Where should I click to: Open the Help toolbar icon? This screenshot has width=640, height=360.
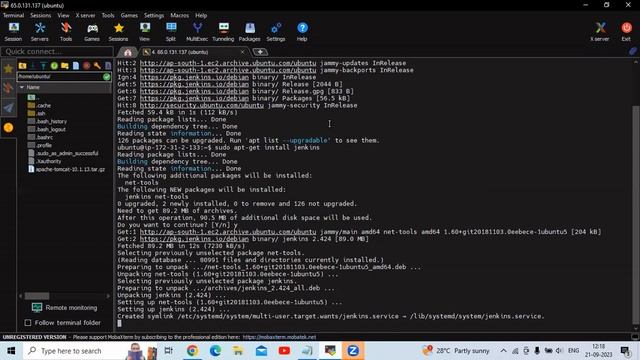[x=302, y=32]
